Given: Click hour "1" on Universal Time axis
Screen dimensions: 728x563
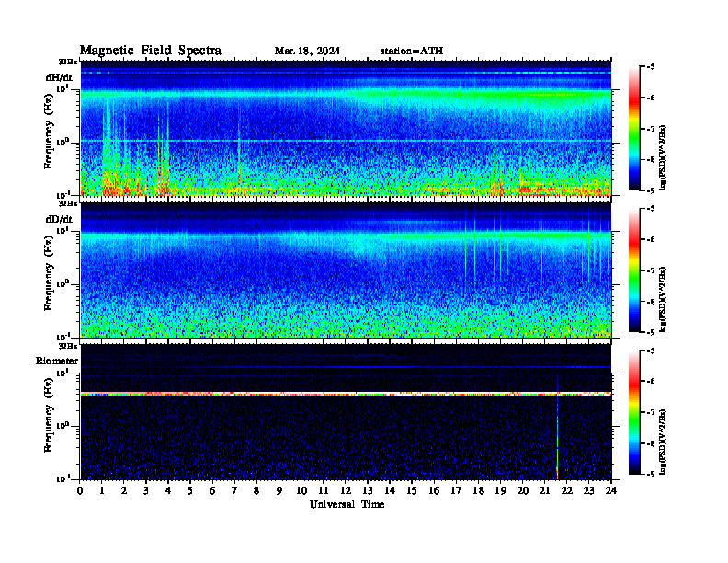Looking at the screenshot, I should click(x=102, y=490).
